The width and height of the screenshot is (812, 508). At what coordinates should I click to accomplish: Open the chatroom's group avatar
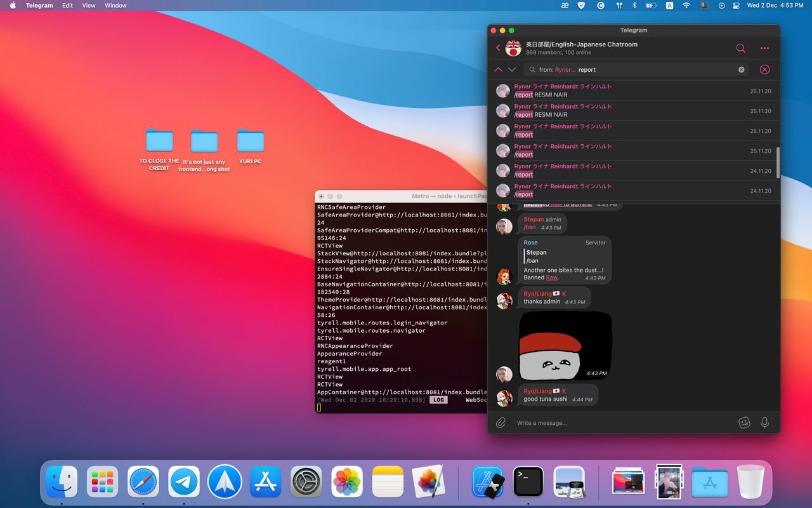(513, 48)
